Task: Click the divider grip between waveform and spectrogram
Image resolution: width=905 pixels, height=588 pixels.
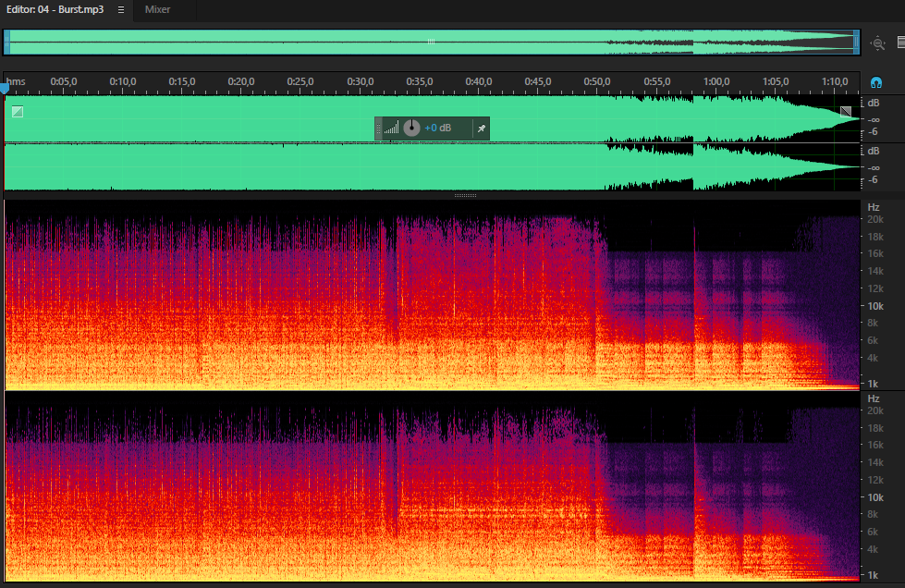Action: click(465, 196)
